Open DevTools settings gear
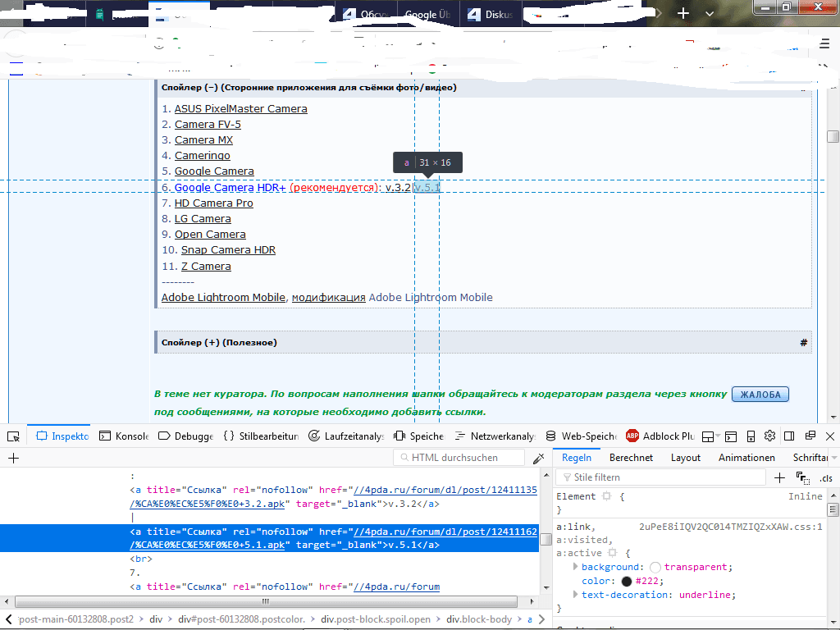 [x=769, y=436]
